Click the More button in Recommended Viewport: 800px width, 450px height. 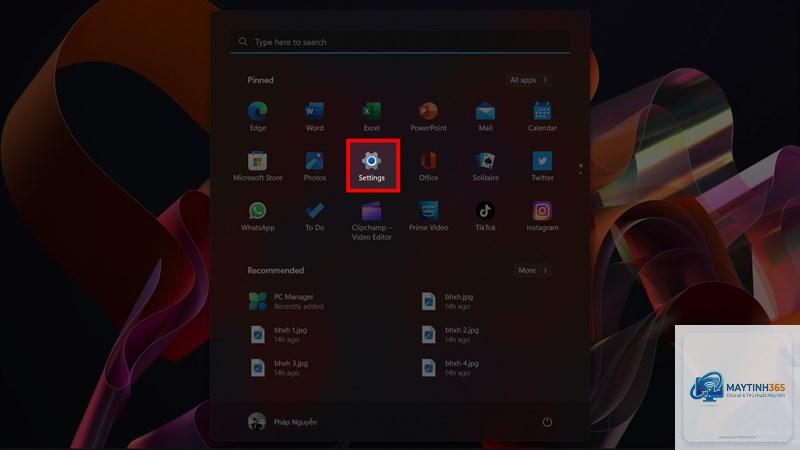[x=533, y=270]
